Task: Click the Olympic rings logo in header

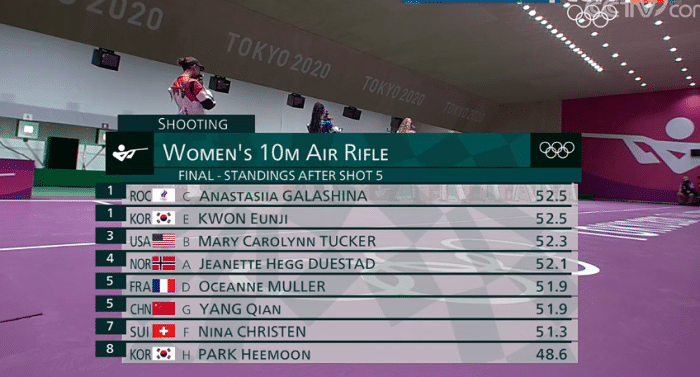Action: 556,150
